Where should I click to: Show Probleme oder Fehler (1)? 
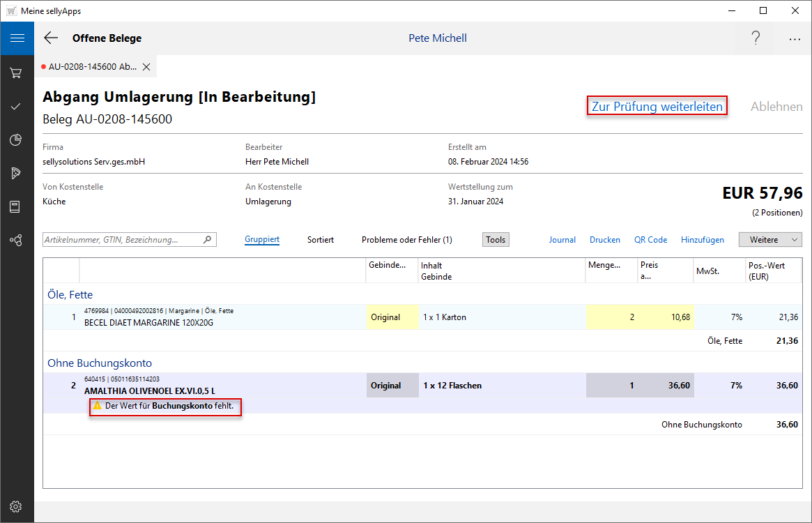406,240
